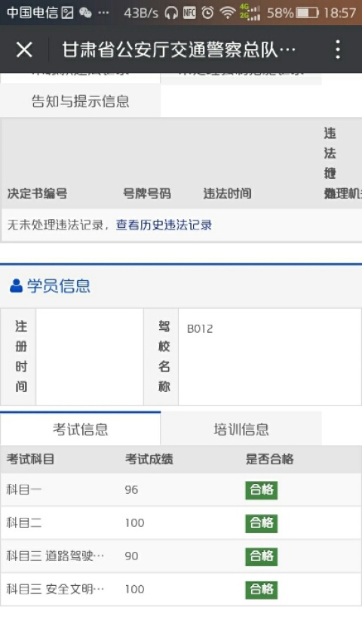
Task: Open the 培训信息 tab
Action: tap(241, 429)
